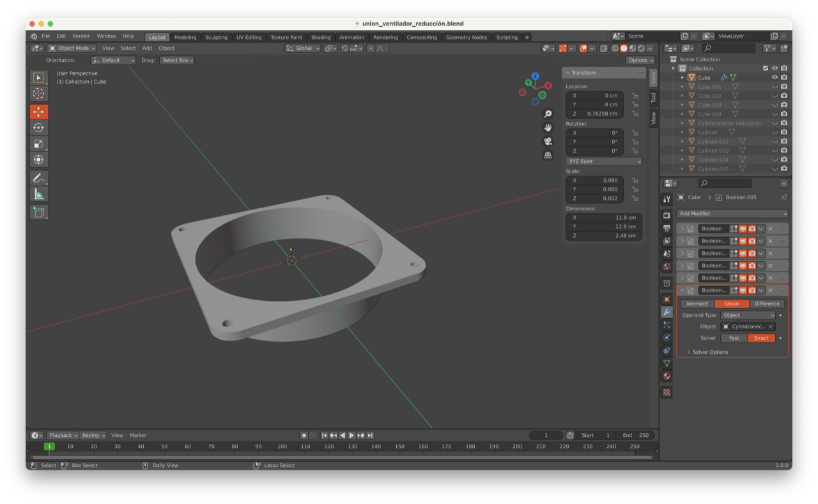Open the File menu

pos(45,36)
